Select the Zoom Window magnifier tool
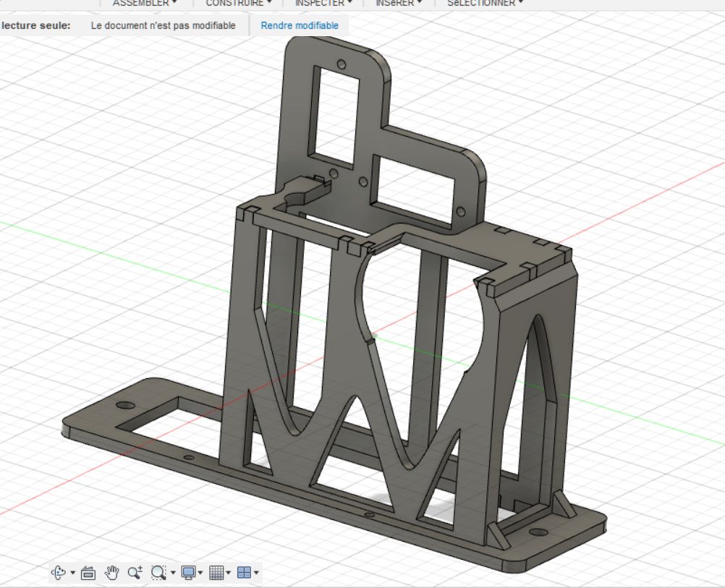The height and width of the screenshot is (588, 725). pyautogui.click(x=158, y=573)
